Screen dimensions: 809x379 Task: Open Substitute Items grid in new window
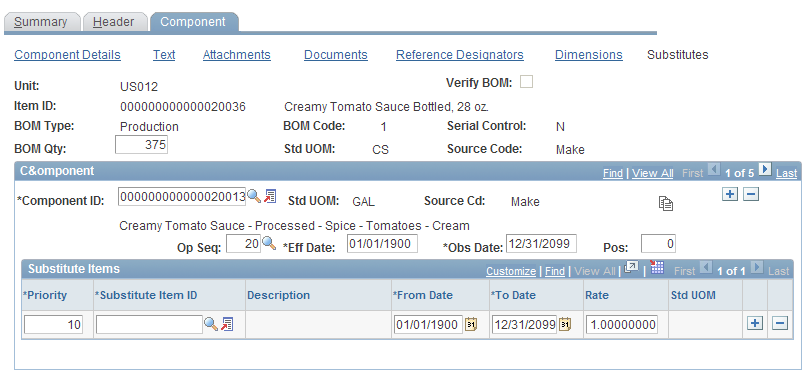(631, 268)
